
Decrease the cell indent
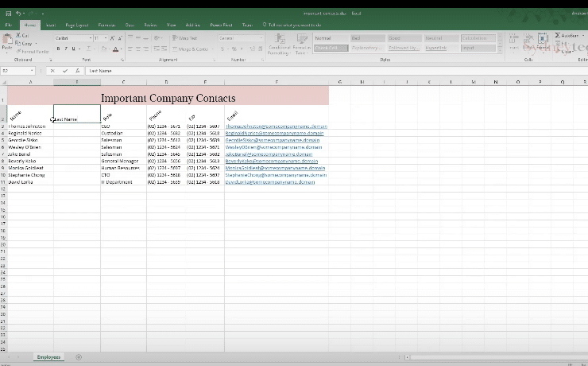157,49
